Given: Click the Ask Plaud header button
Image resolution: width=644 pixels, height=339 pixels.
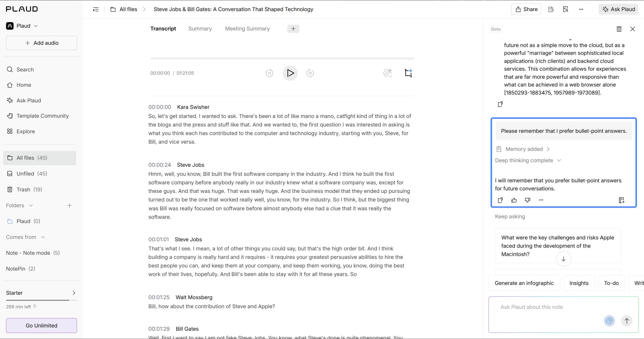Looking at the screenshot, I should click(x=619, y=9).
